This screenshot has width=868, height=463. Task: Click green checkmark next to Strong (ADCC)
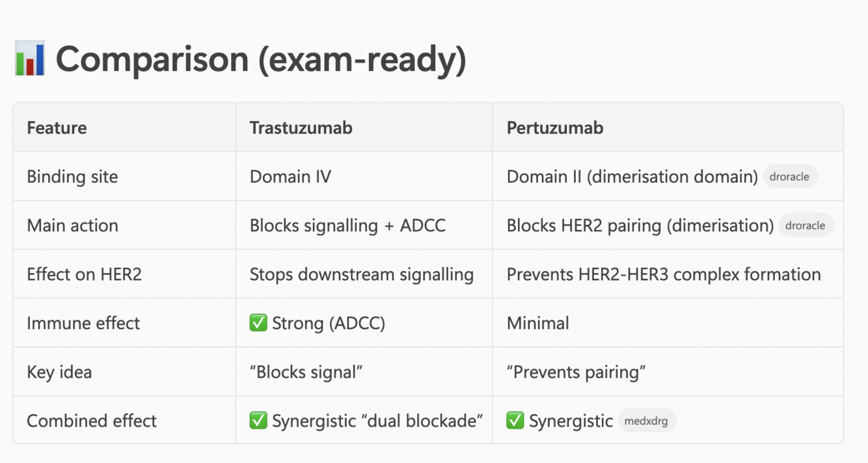pos(258,323)
